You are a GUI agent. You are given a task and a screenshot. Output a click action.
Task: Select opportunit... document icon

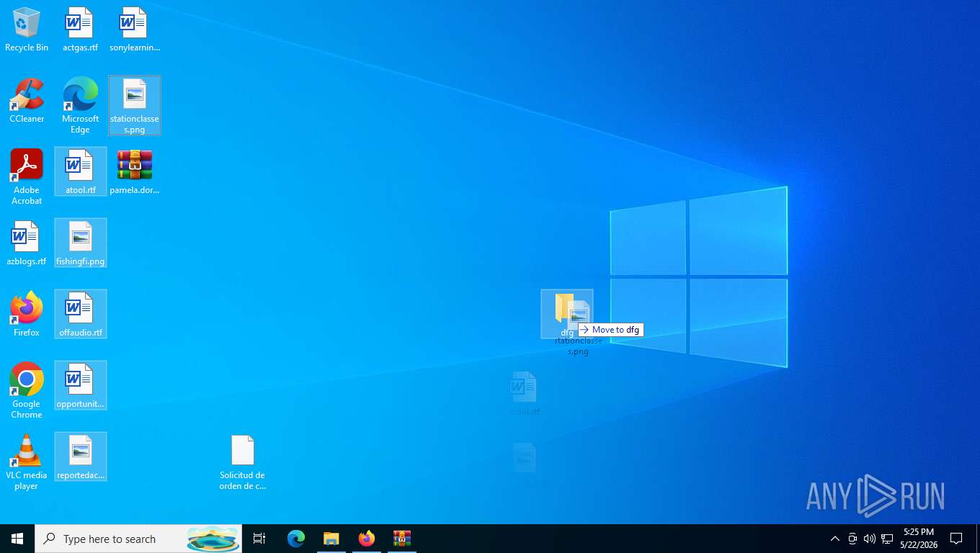click(80, 386)
